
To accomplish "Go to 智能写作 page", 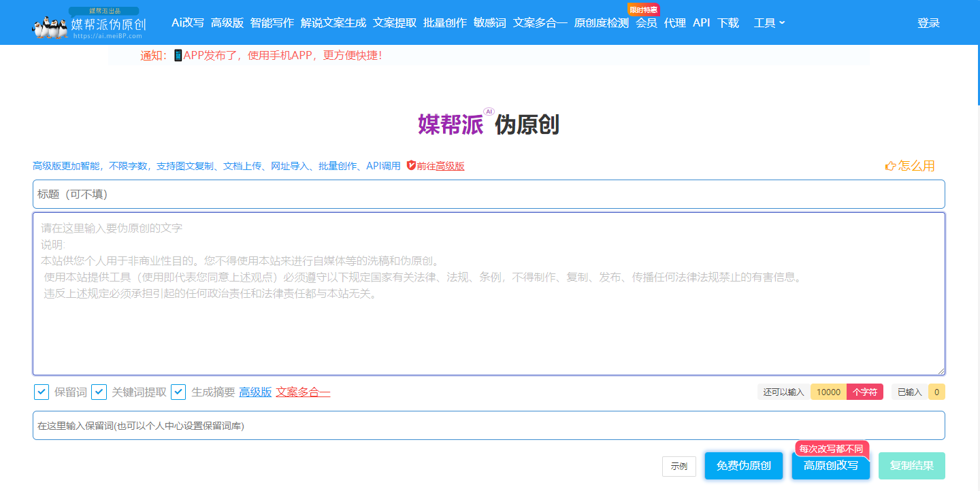I will [x=272, y=22].
